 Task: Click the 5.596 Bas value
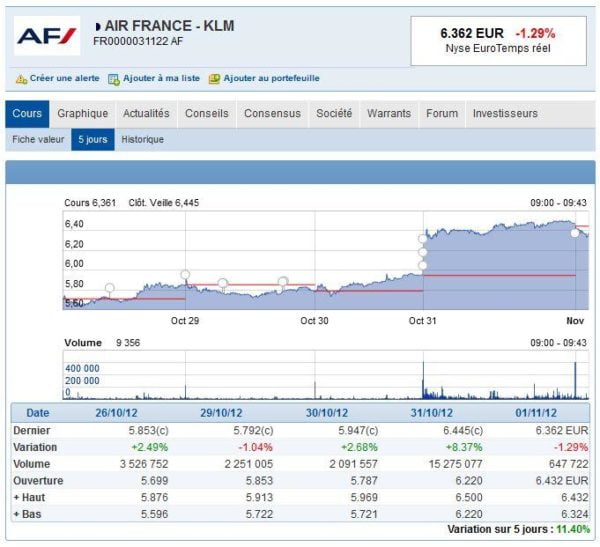click(155, 514)
